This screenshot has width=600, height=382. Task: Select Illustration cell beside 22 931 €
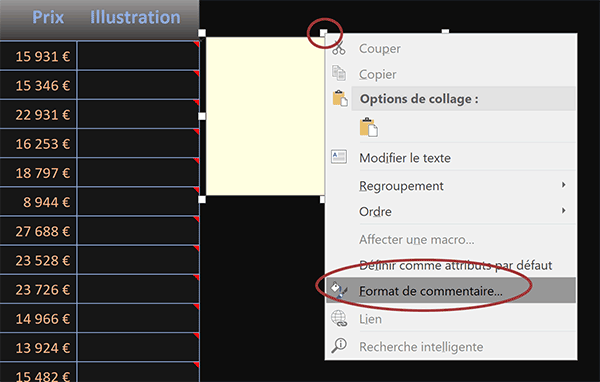pos(138,114)
